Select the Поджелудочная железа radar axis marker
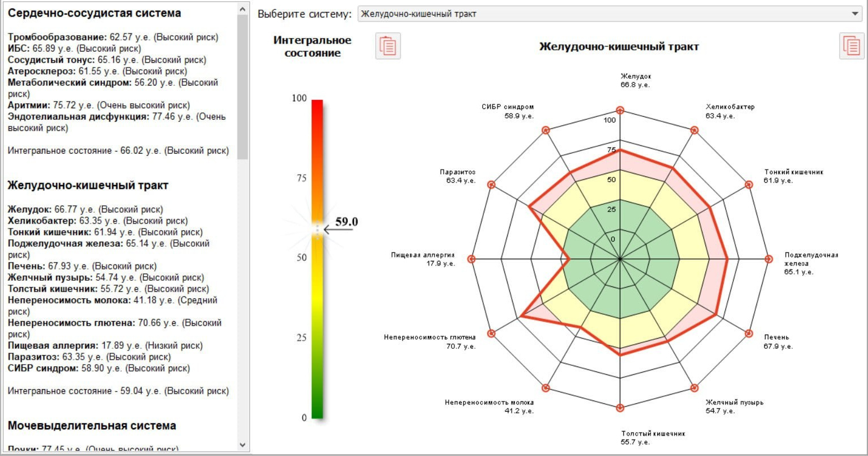868x456 pixels. tap(769, 259)
